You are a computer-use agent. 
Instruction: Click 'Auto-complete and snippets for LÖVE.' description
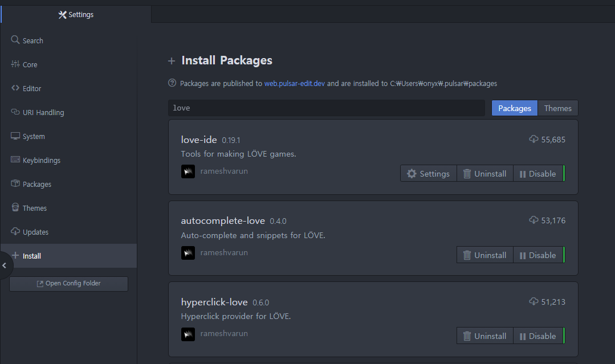pyautogui.click(x=253, y=235)
